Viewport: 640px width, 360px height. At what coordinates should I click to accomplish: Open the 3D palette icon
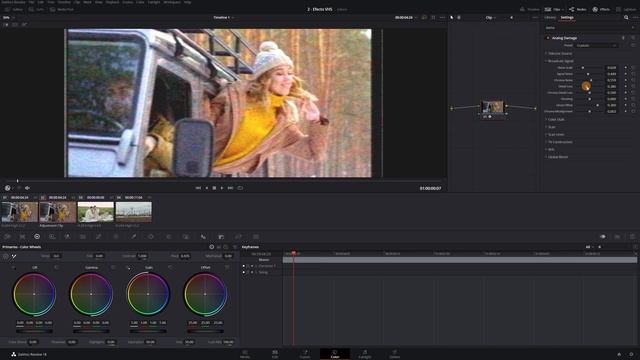coord(256,237)
